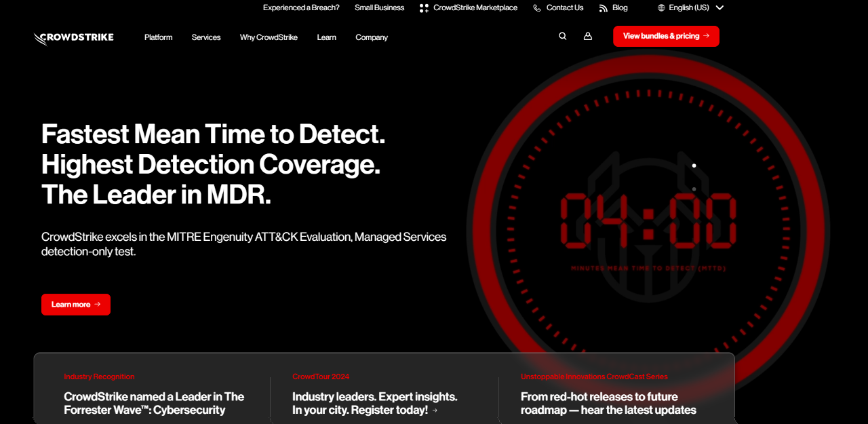Click the CrowdStrike falcon logo

(x=74, y=38)
